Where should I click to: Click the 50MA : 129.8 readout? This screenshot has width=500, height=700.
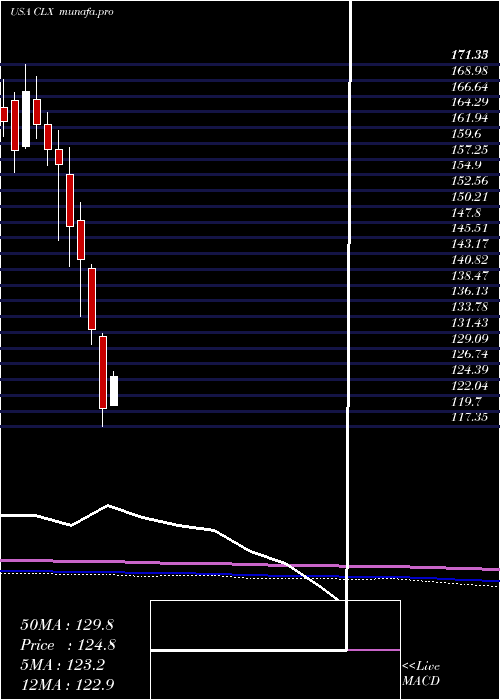[x=68, y=625]
